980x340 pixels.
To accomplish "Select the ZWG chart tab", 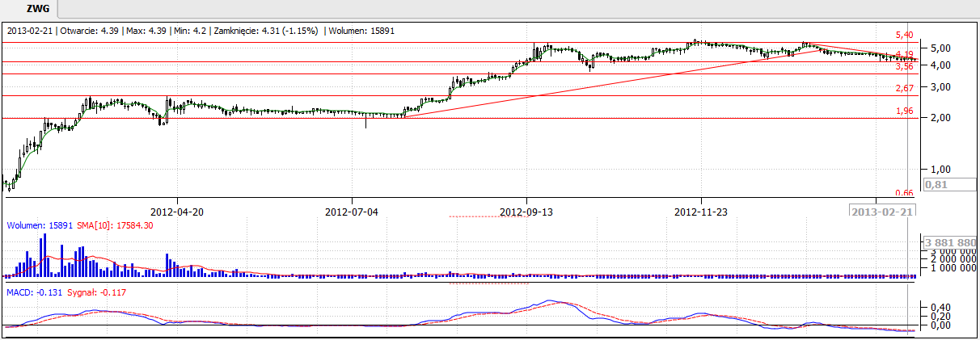I will 36,9.
